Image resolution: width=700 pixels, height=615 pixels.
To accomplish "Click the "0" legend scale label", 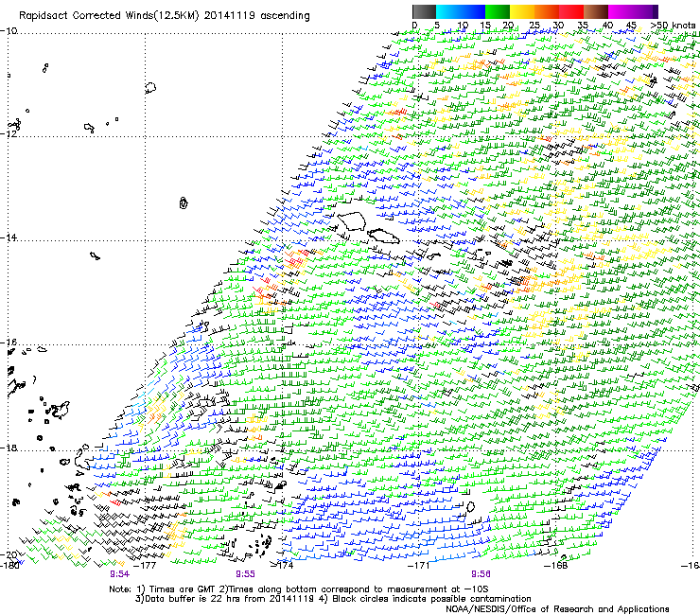I will click(x=414, y=26).
